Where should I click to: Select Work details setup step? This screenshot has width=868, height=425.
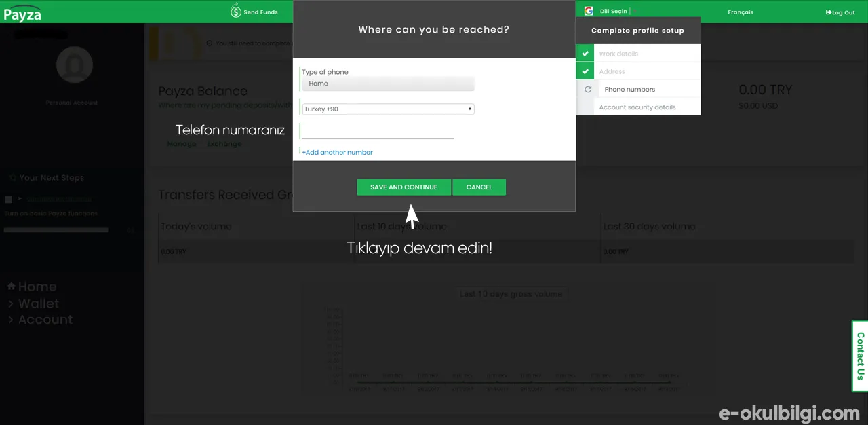[x=638, y=54]
